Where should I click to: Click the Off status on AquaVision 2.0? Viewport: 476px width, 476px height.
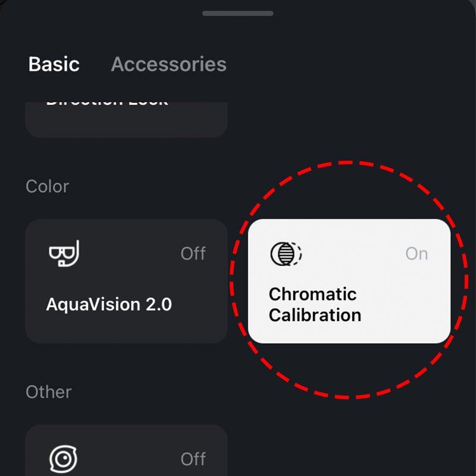[x=193, y=254]
